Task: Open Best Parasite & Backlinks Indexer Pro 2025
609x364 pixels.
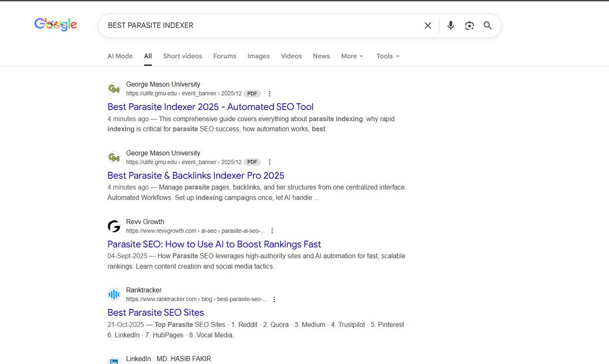Action: click(196, 175)
